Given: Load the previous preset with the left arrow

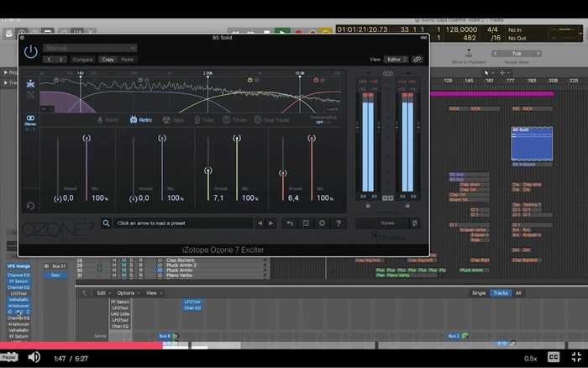Looking at the screenshot, I should point(260,223).
